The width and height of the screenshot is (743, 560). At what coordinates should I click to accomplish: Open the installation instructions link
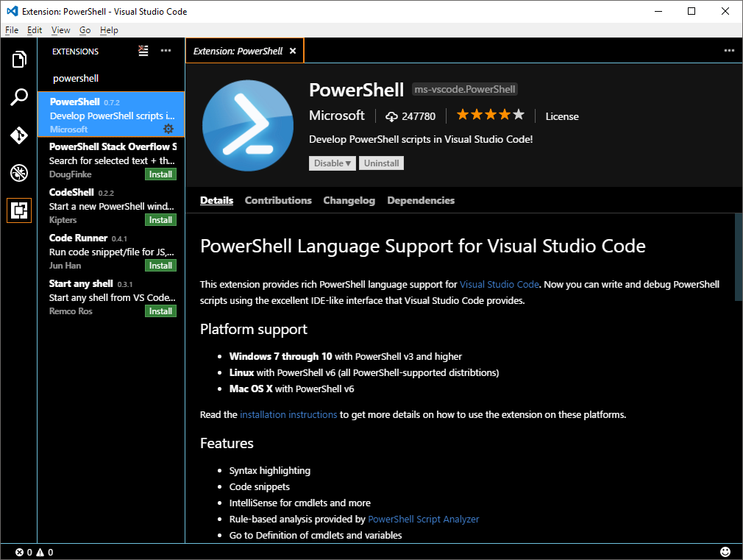pos(288,414)
